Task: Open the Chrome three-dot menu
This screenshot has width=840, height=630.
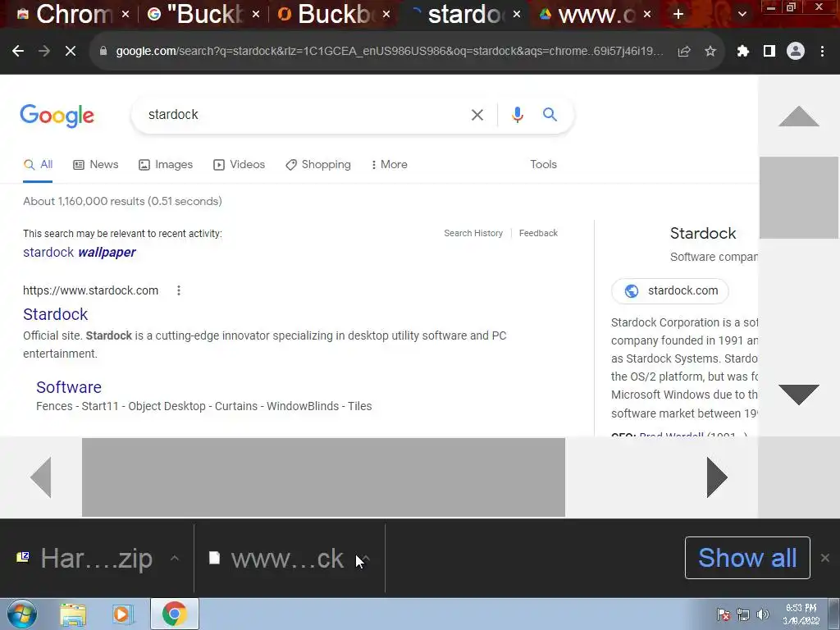Action: [x=822, y=51]
